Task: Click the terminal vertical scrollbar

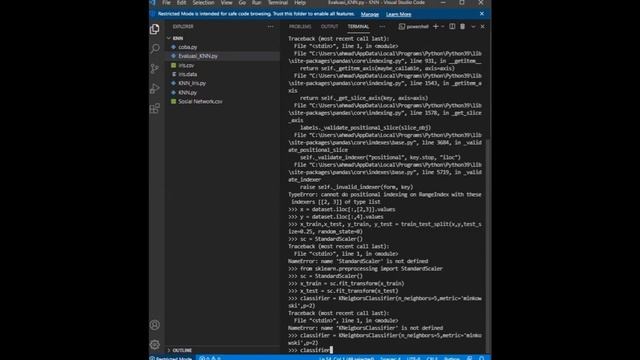Action: [489, 245]
